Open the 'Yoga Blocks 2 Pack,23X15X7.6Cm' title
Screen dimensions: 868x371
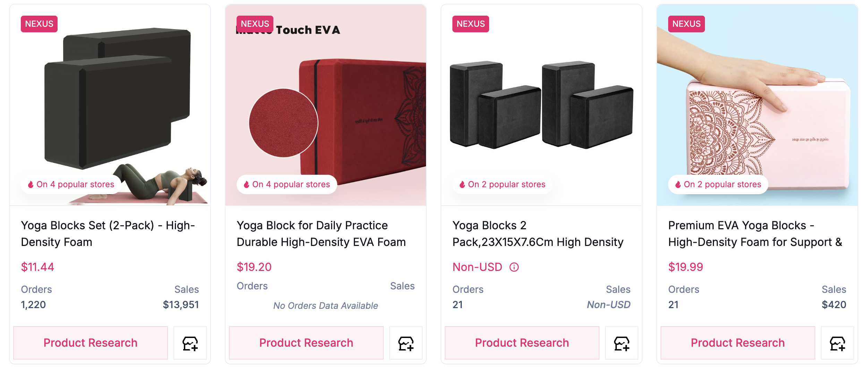tap(538, 234)
